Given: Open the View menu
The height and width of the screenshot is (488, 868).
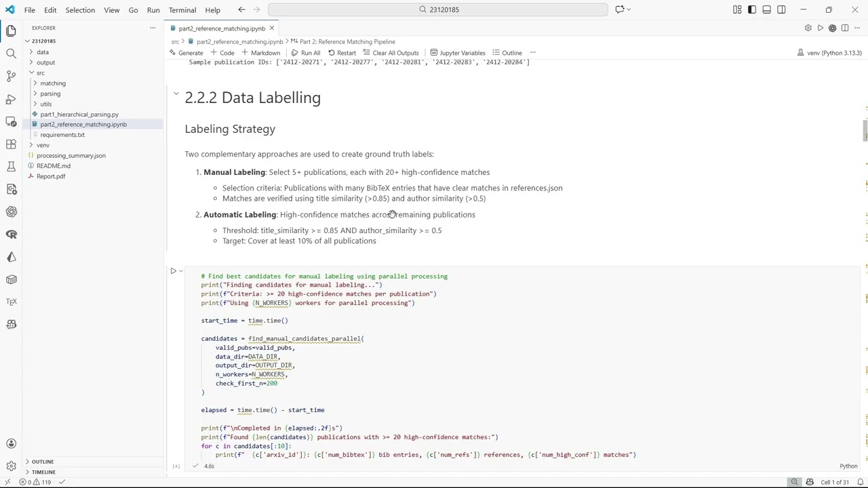Looking at the screenshot, I should pos(111,10).
